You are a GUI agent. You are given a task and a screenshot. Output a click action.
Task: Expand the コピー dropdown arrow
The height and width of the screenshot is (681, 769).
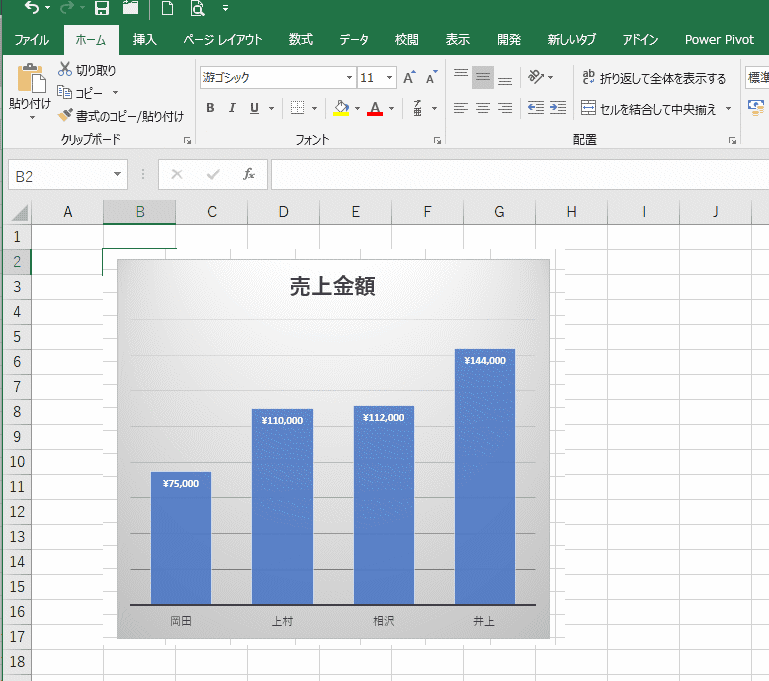(115, 93)
